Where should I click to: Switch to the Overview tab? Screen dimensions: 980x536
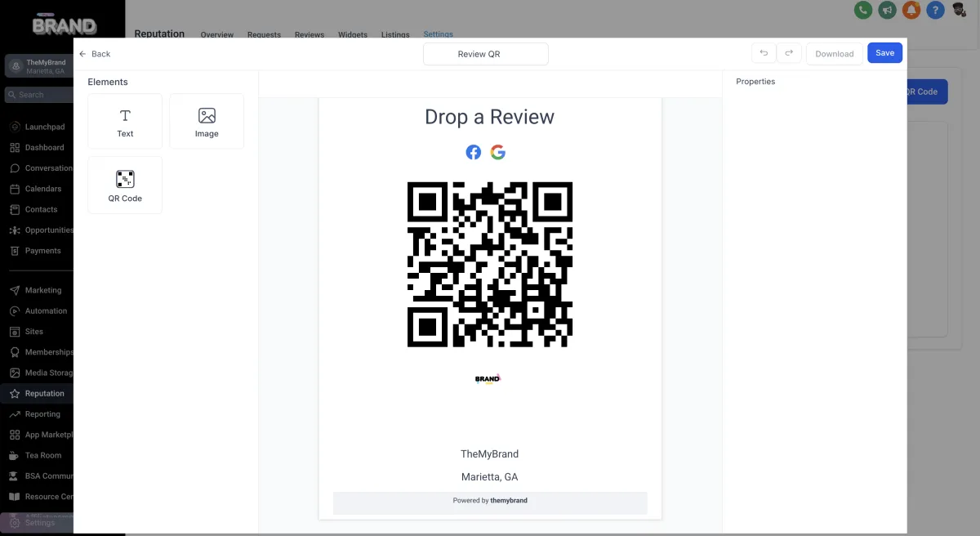coord(217,35)
